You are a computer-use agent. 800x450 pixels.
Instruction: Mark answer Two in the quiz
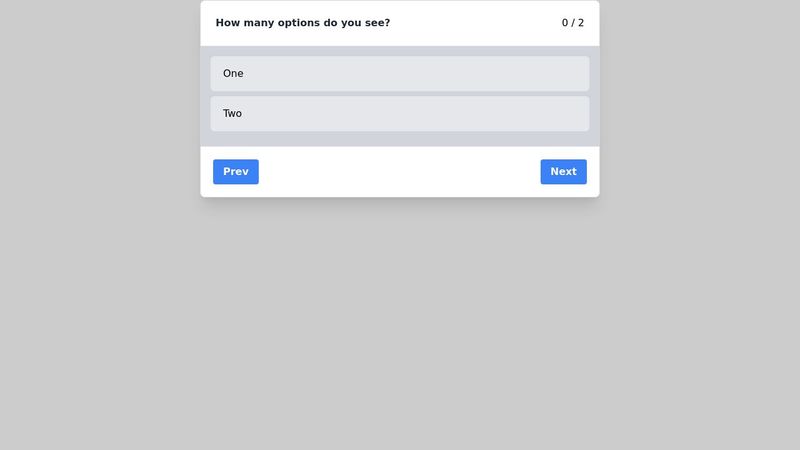point(399,114)
